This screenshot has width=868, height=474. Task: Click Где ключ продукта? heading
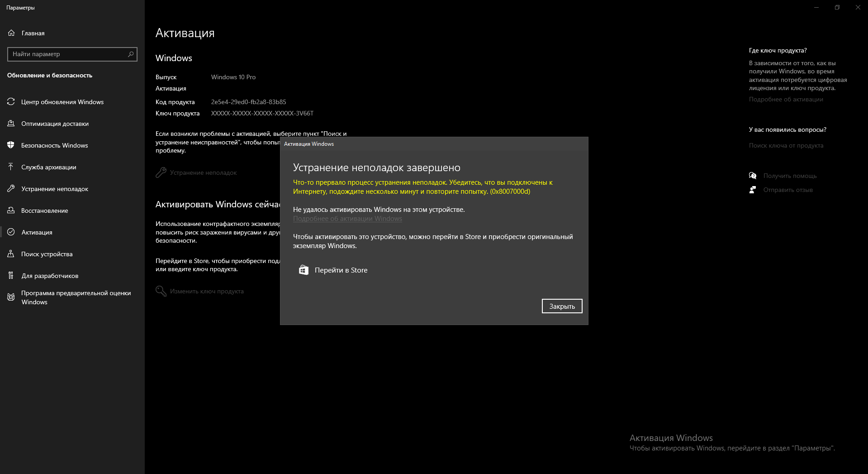778,50
